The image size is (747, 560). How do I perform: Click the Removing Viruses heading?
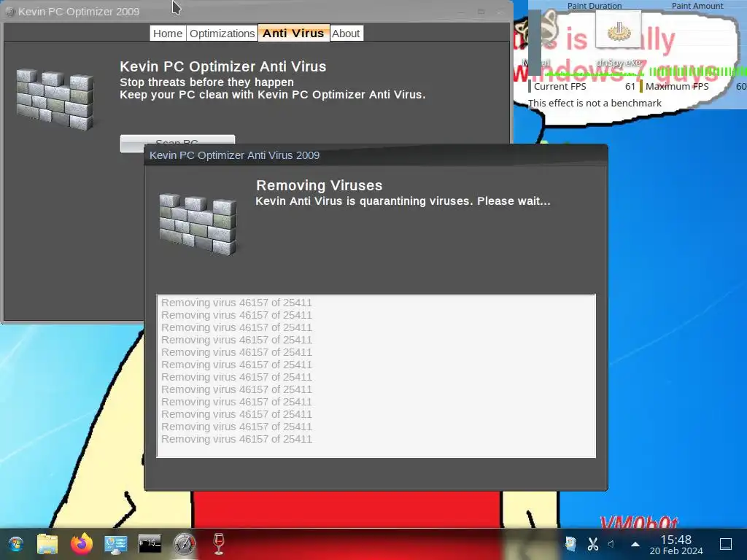[x=320, y=185]
